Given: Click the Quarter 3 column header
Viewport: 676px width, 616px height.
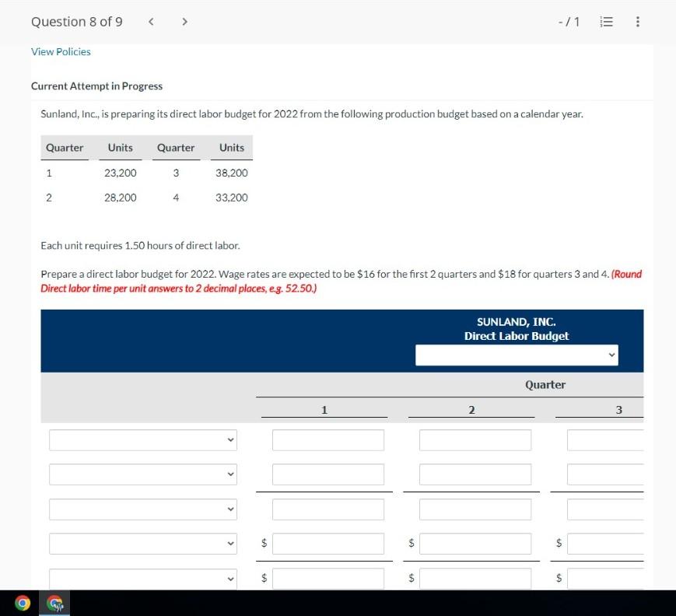Looking at the screenshot, I should pyautogui.click(x=618, y=410).
